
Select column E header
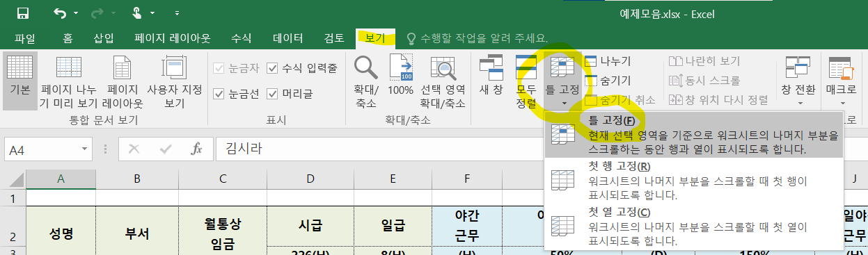[393, 179]
